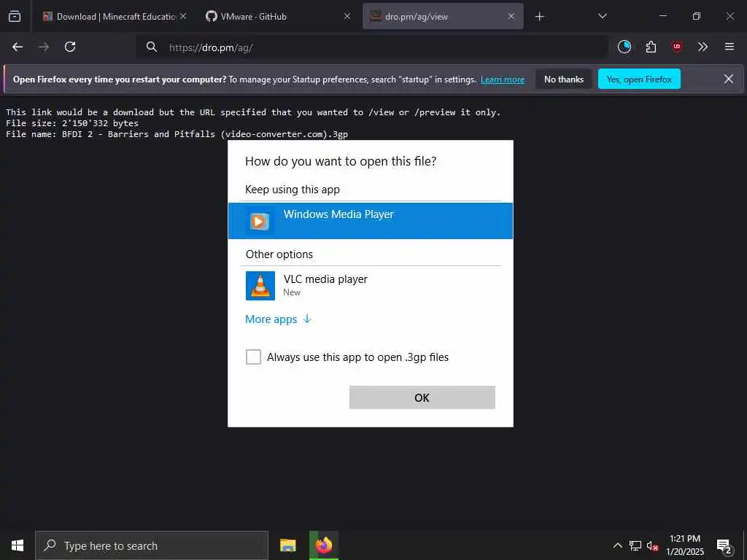Open the blue circular toolbar extension icon
Image resolution: width=747 pixels, height=560 pixels.
click(624, 47)
